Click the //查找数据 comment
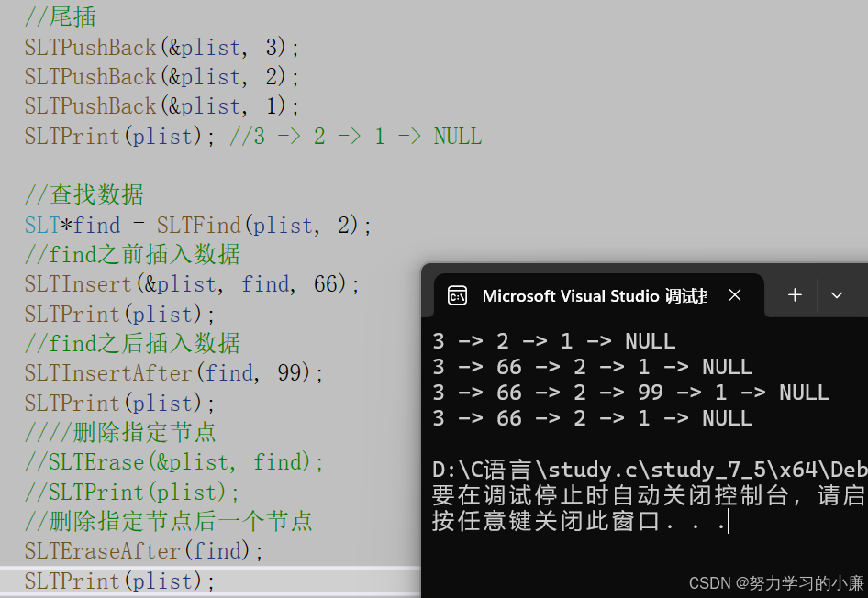This screenshot has height=598, width=868. pyautogui.click(x=84, y=195)
